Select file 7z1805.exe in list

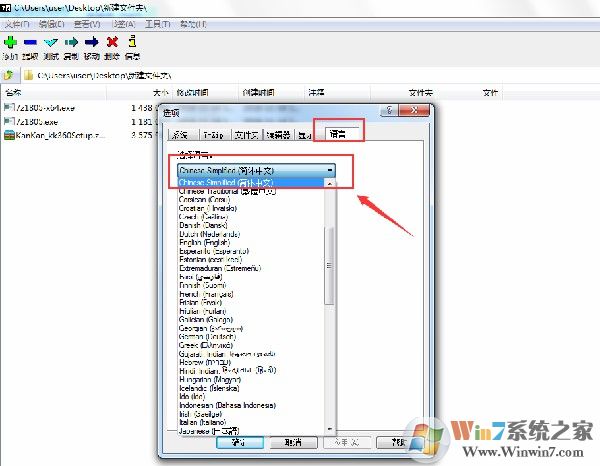pos(37,122)
